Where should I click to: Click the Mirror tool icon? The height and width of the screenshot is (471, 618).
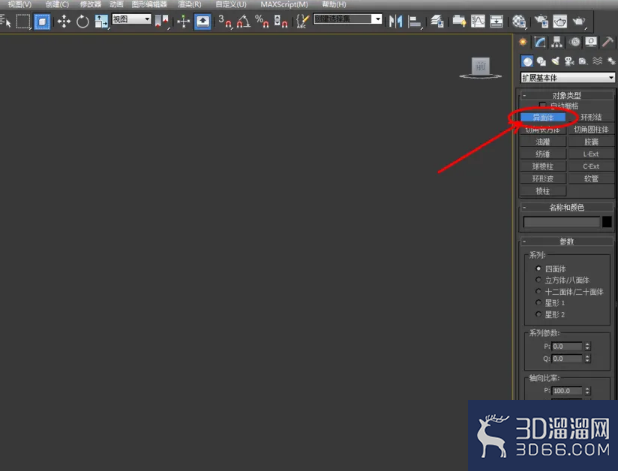click(395, 21)
